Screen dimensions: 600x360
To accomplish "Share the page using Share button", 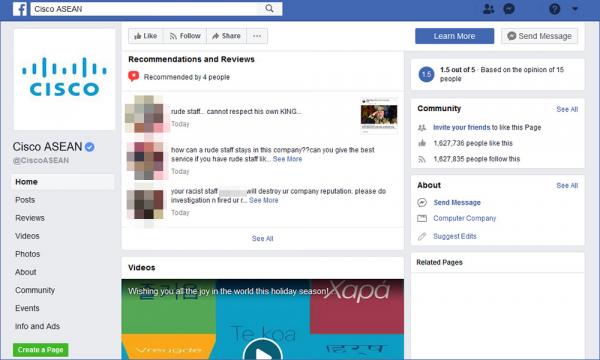I will pyautogui.click(x=227, y=36).
